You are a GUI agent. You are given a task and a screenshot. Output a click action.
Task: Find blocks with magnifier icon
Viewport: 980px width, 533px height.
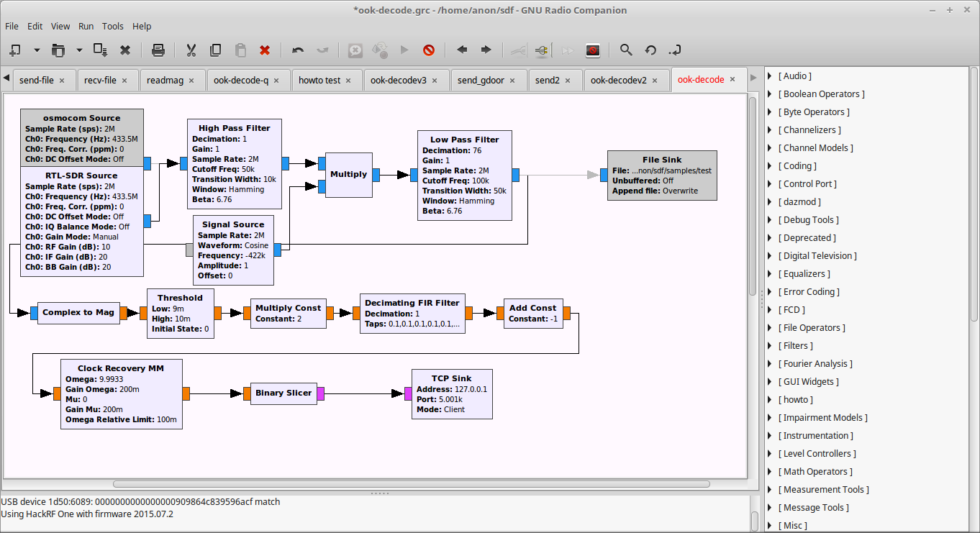626,50
